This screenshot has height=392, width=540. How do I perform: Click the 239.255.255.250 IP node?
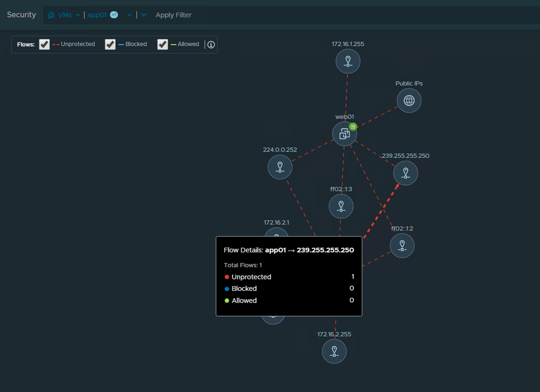pyautogui.click(x=405, y=173)
